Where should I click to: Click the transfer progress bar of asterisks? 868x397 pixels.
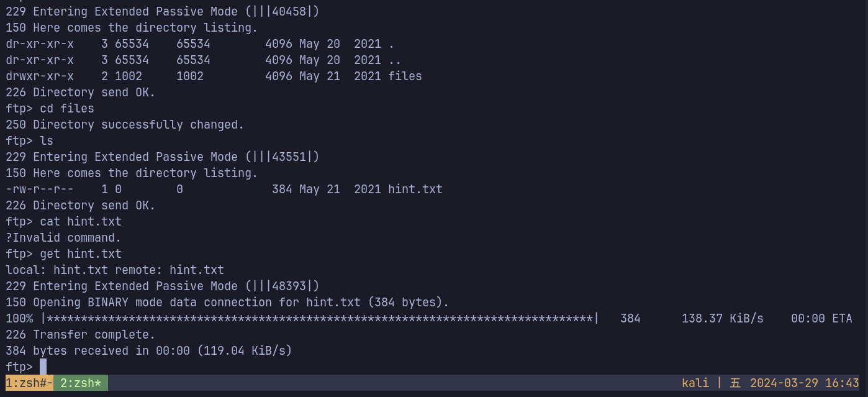pos(320,319)
